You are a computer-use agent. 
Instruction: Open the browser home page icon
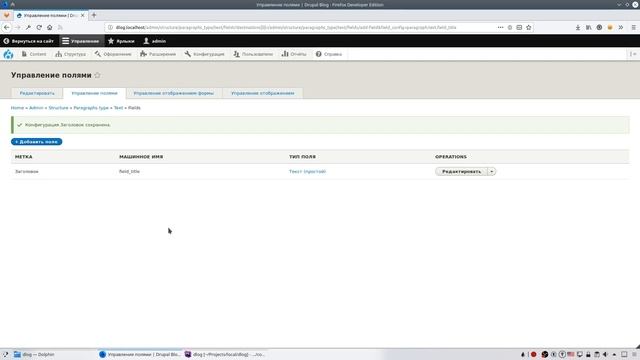pyautogui.click(x=49, y=27)
